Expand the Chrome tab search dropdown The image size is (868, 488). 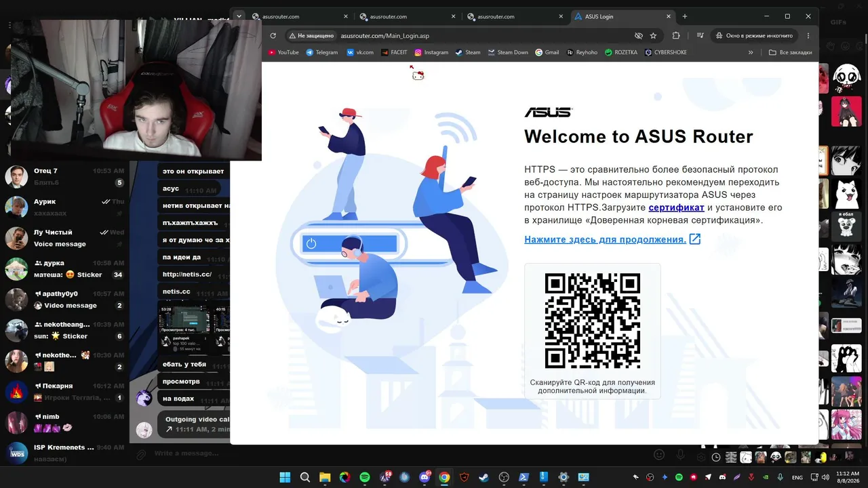tap(239, 16)
